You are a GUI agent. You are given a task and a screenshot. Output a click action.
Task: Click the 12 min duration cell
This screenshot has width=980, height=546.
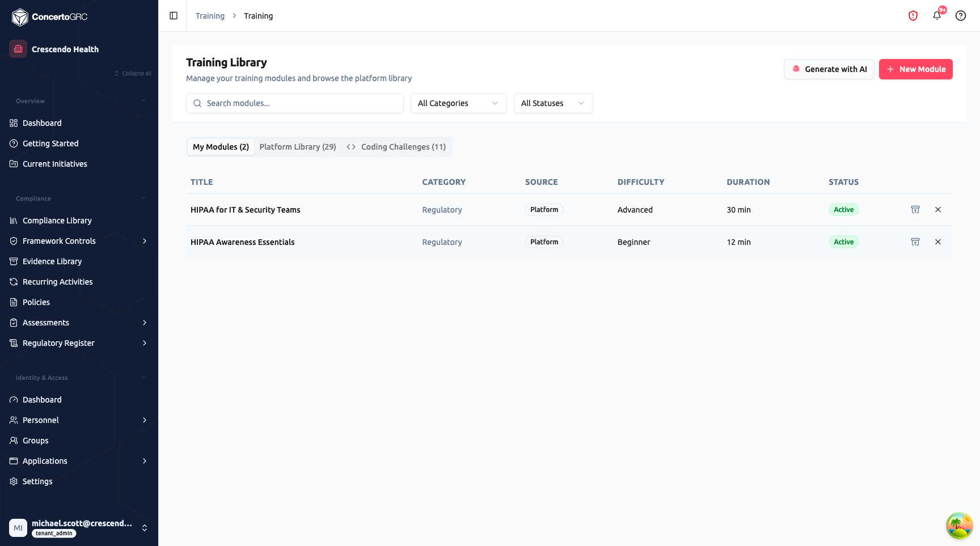(x=739, y=242)
